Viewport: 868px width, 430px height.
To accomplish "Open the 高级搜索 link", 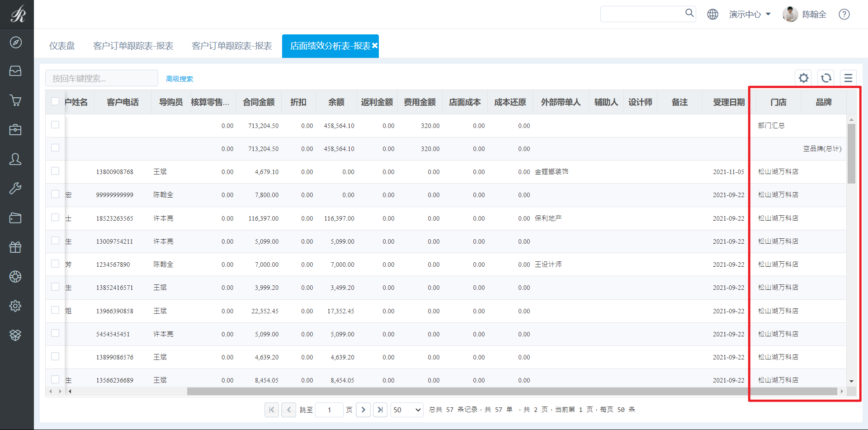I will [x=179, y=79].
